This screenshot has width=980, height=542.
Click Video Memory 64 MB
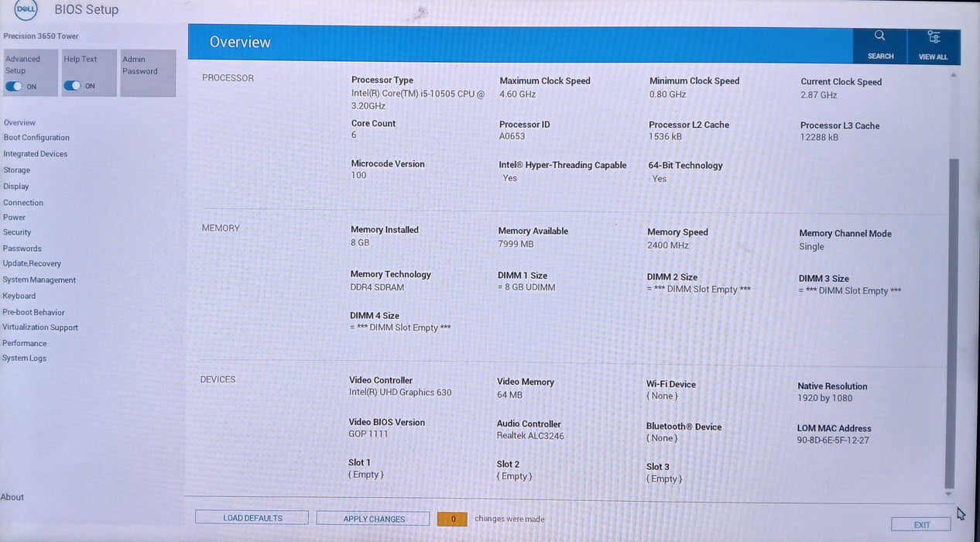(x=510, y=395)
